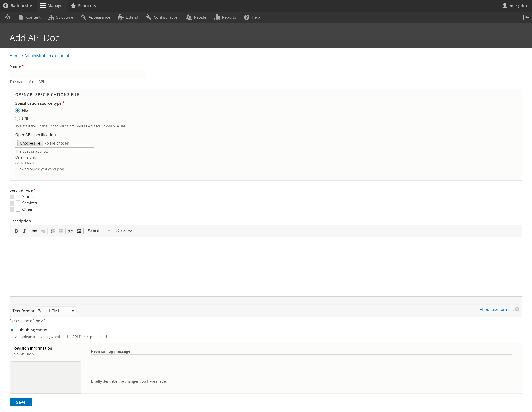Insert a numbered list in the editor
This screenshot has height=412, width=532.
[x=61, y=231]
